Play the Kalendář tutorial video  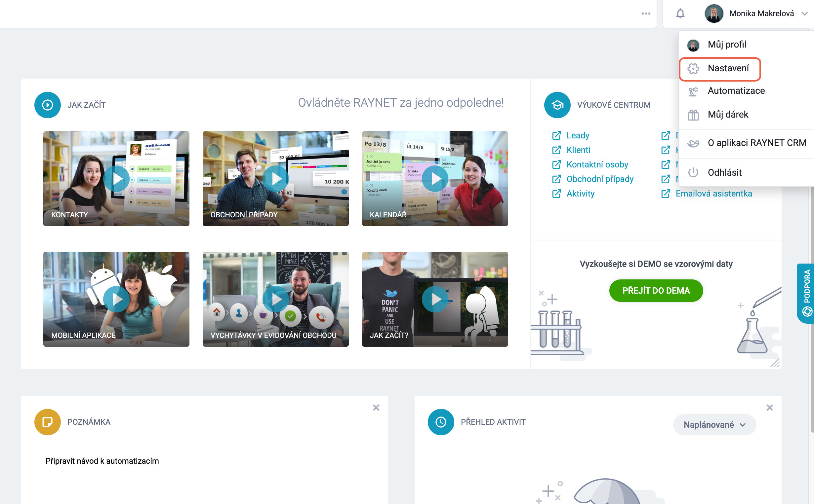[x=434, y=179]
